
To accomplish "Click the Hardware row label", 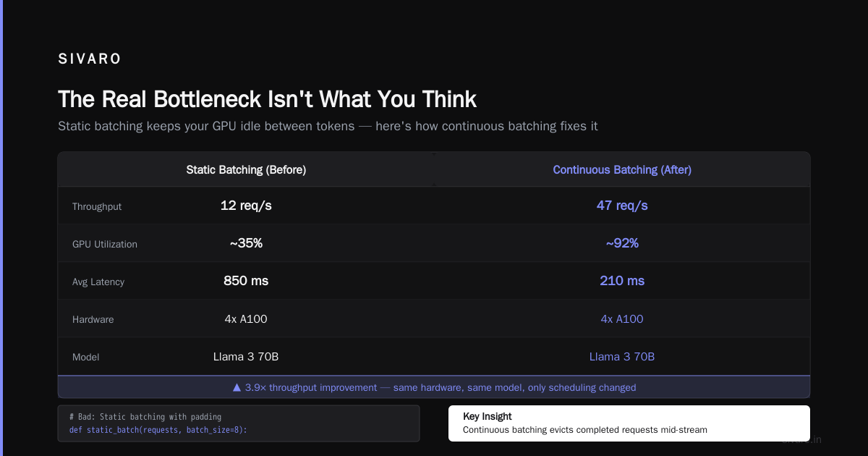I will click(93, 319).
